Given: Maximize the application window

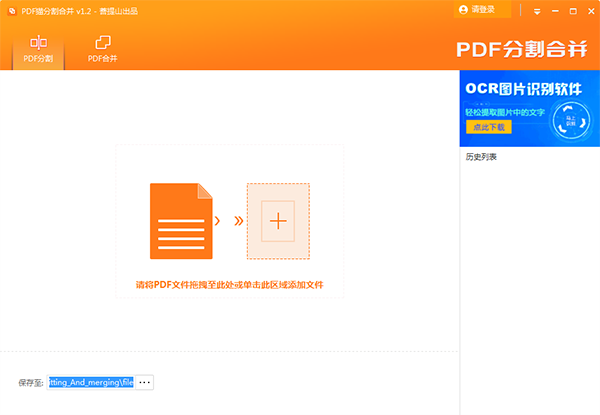Looking at the screenshot, I should coord(571,10).
